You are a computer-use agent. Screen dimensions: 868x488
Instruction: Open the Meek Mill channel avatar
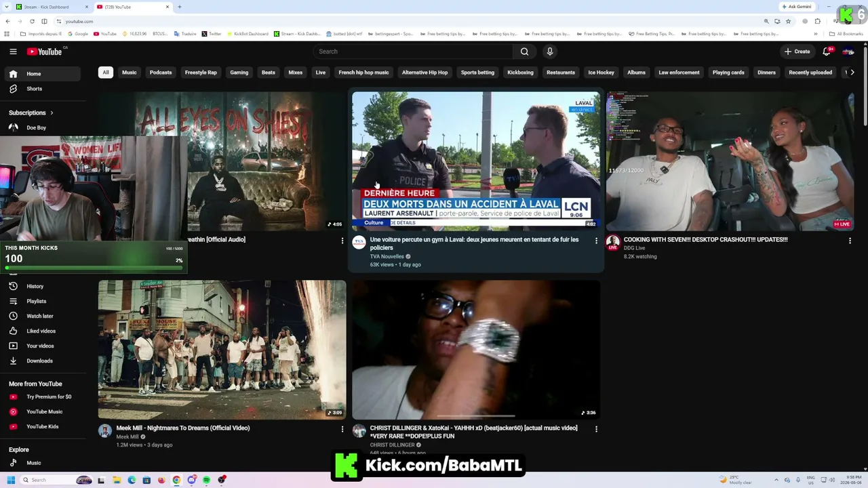click(105, 431)
